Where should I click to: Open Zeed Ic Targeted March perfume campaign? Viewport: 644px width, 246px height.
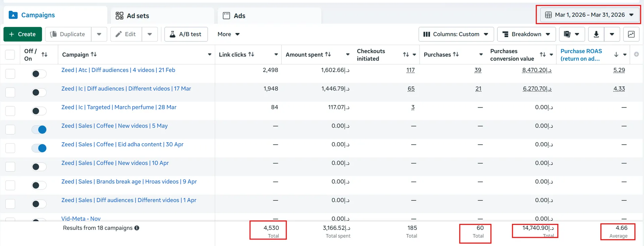coord(119,107)
